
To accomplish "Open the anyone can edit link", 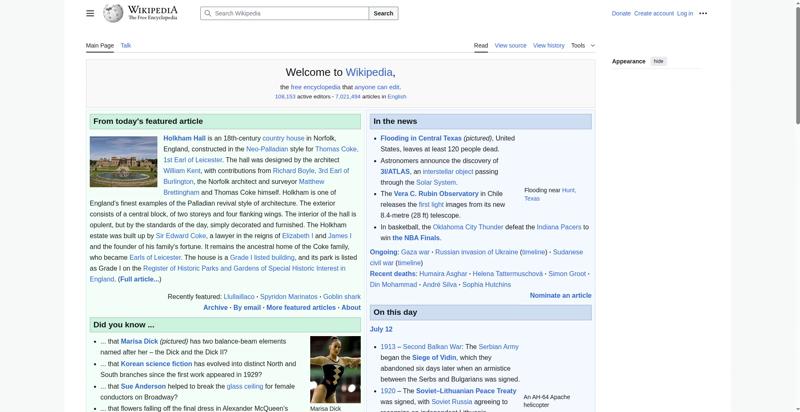I will click(377, 87).
